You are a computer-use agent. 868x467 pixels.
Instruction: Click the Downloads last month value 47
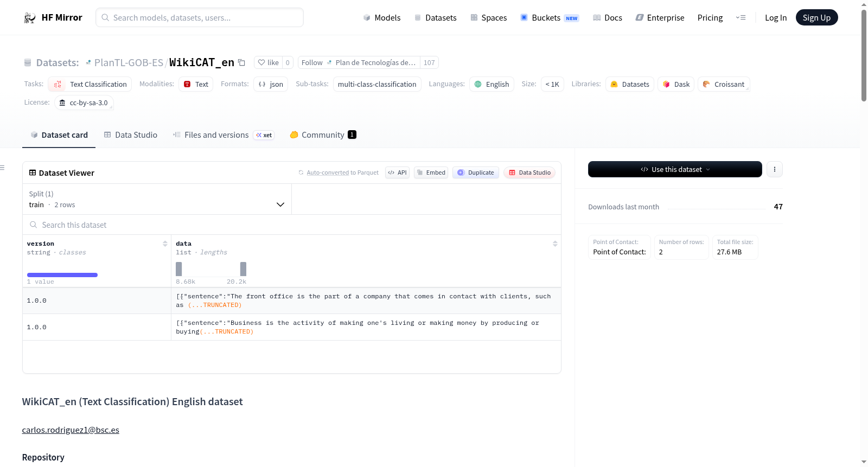778,207
